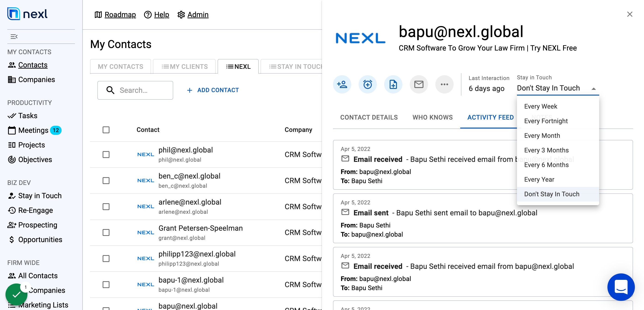This screenshot has height=310, width=644.
Task: Check the ben_c@nexl.global row checkbox
Action: (x=106, y=181)
